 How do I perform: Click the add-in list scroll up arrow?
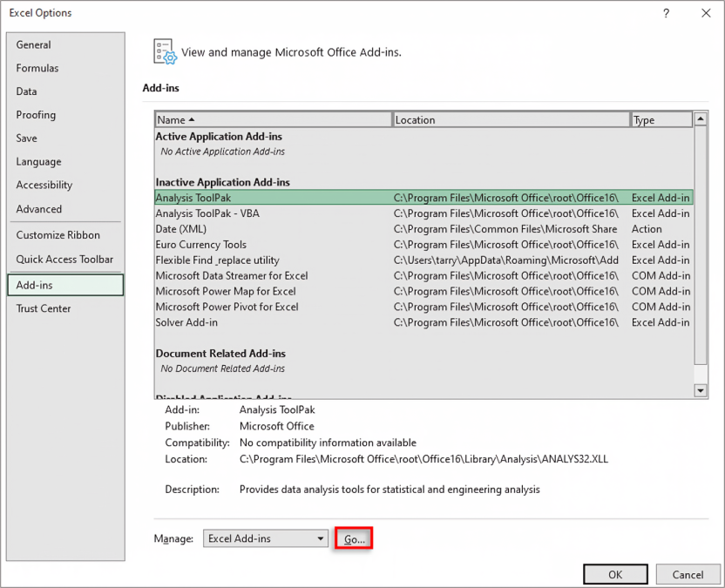(x=701, y=119)
